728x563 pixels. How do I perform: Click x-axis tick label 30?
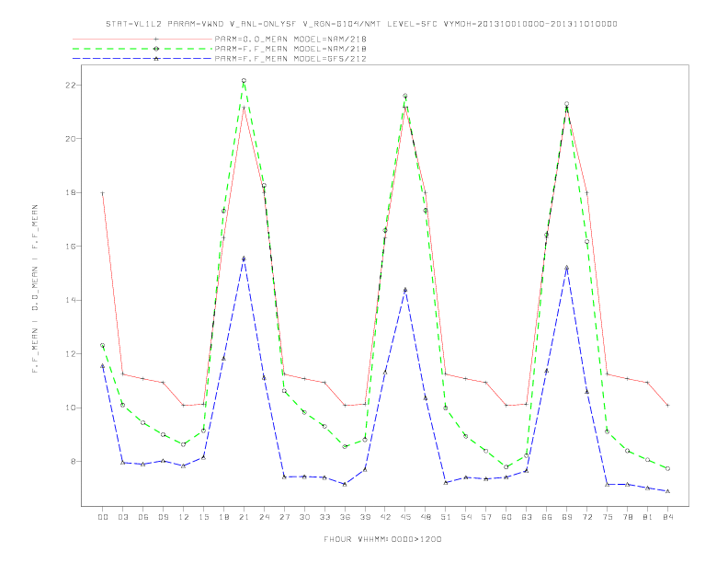click(304, 517)
